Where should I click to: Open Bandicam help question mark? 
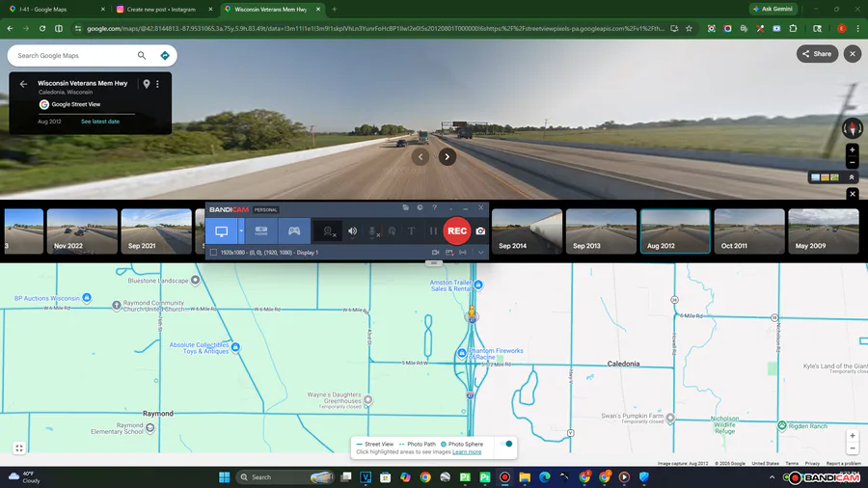point(435,207)
